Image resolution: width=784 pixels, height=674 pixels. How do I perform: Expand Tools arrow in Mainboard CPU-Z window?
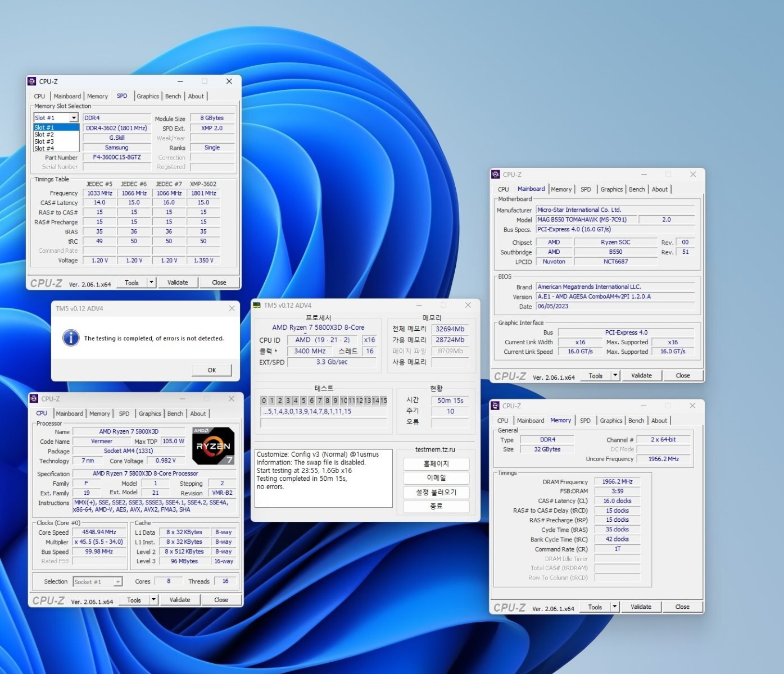pos(615,376)
